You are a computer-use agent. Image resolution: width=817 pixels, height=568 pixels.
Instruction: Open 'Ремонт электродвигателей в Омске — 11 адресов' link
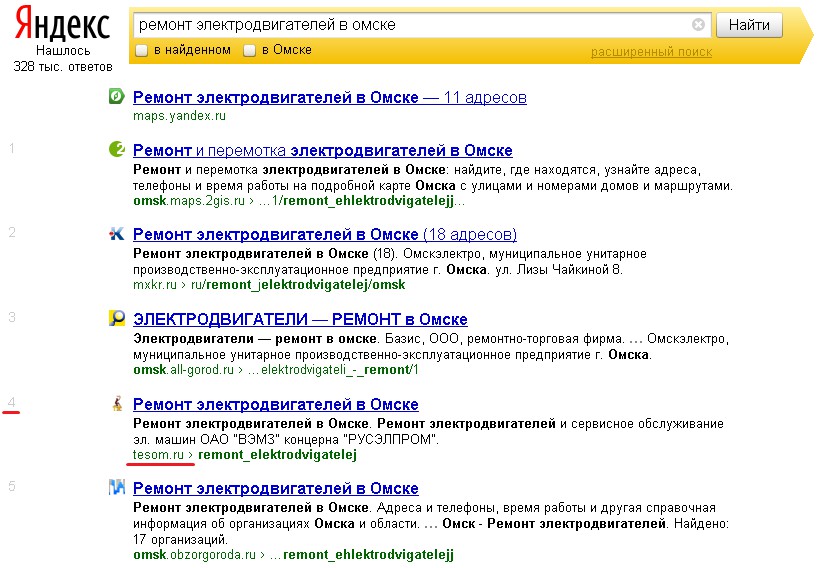click(330, 97)
